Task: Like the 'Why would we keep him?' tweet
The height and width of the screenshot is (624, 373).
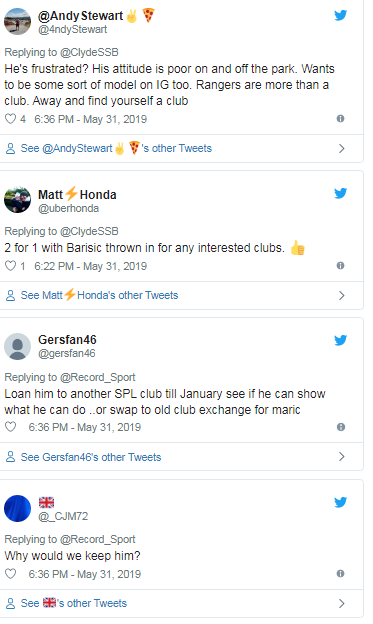Action: (x=10, y=574)
